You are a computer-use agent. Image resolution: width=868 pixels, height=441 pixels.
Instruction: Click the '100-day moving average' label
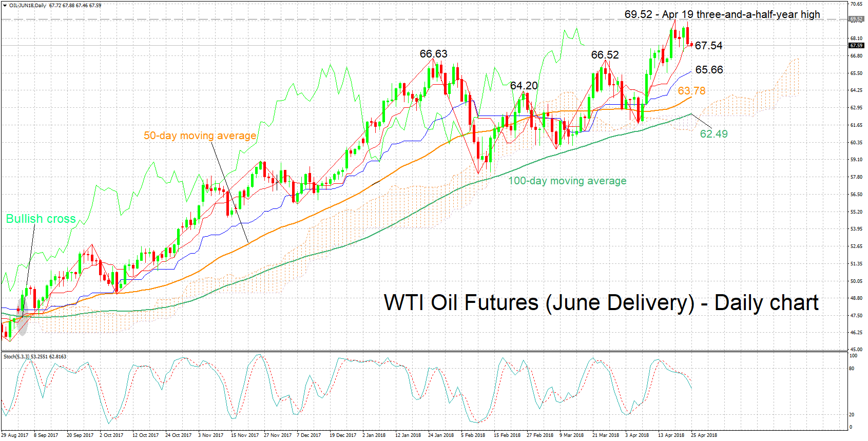567,181
